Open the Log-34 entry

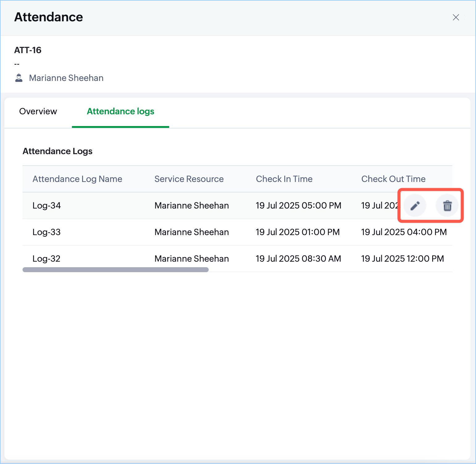(x=47, y=205)
